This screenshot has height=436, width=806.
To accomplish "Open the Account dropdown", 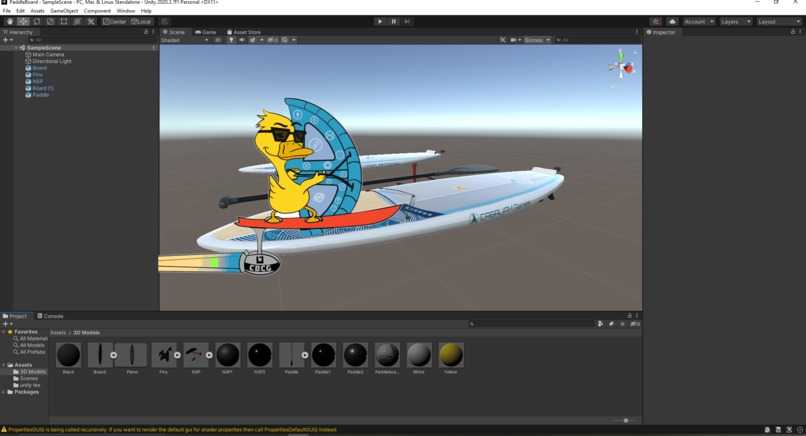I will [699, 22].
